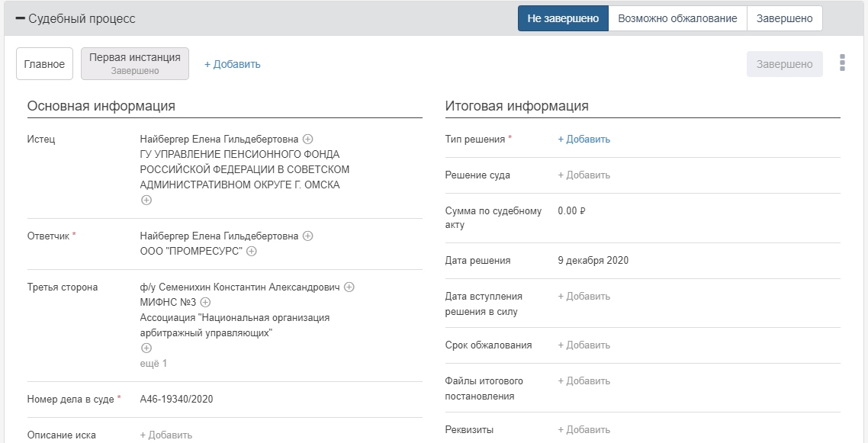
Task: Switch to the Главное tab
Action: 44,64
